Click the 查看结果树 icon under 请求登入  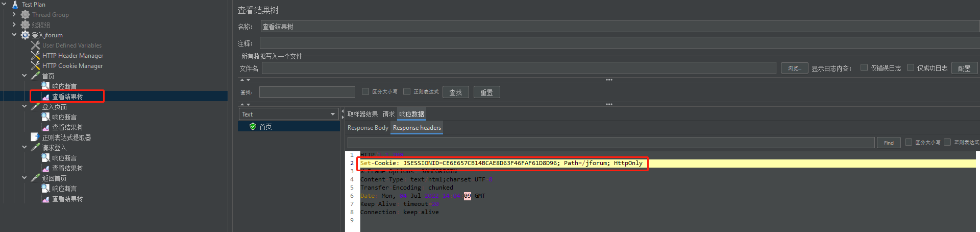tap(45, 168)
